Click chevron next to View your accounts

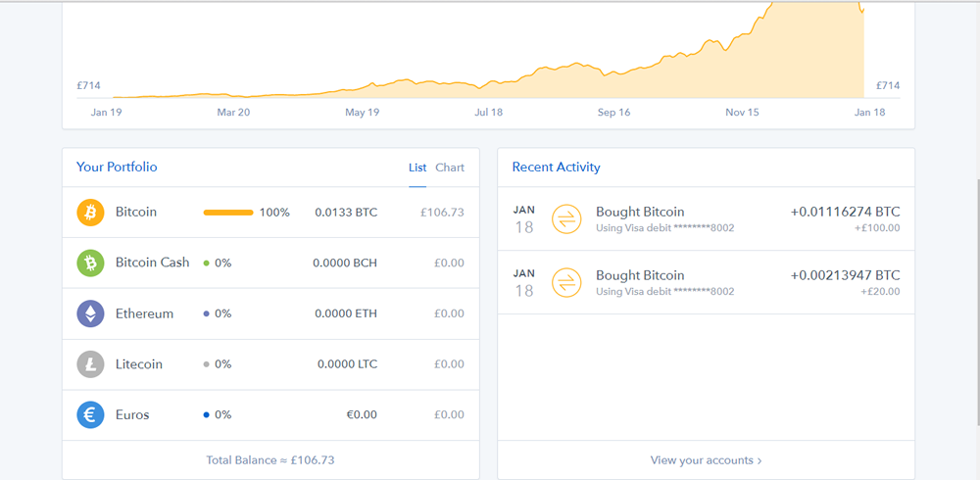(x=759, y=460)
